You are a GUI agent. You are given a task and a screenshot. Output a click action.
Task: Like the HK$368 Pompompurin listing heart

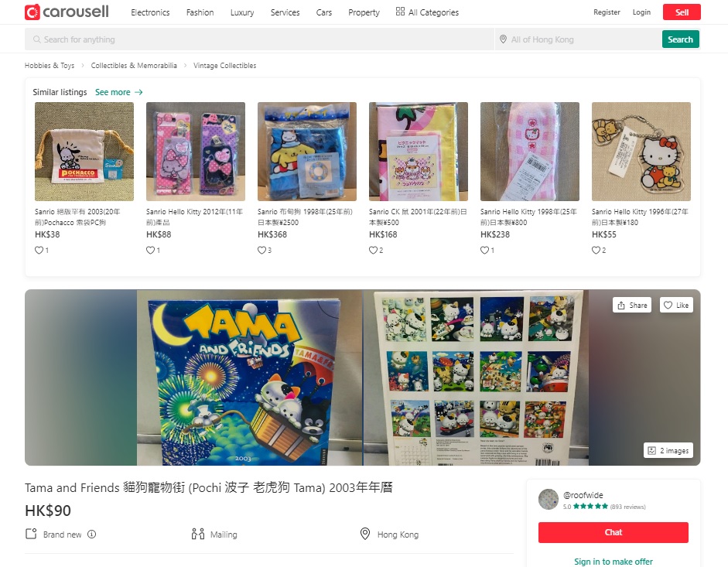coord(261,251)
